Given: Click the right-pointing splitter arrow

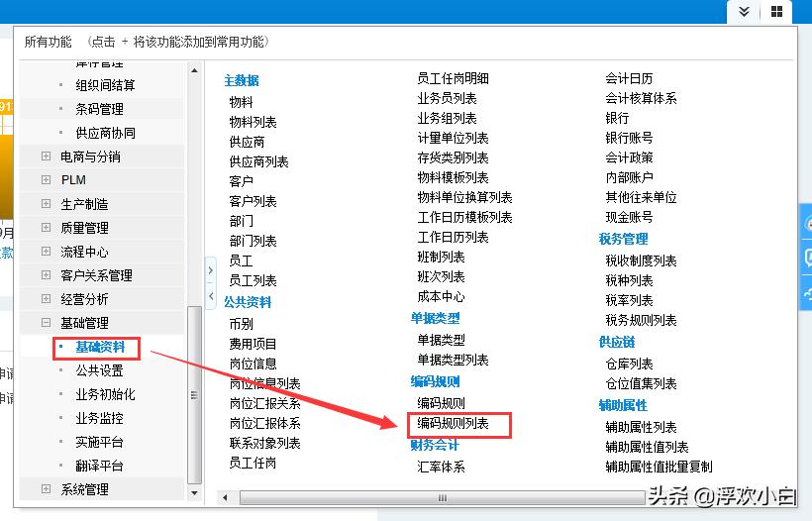Looking at the screenshot, I should 211,270.
